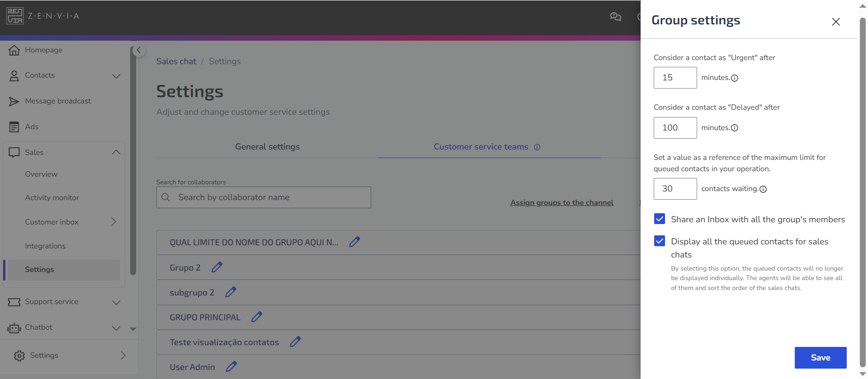Select the Customer service teams tab
Image resolution: width=868 pixels, height=379 pixels.
click(481, 147)
